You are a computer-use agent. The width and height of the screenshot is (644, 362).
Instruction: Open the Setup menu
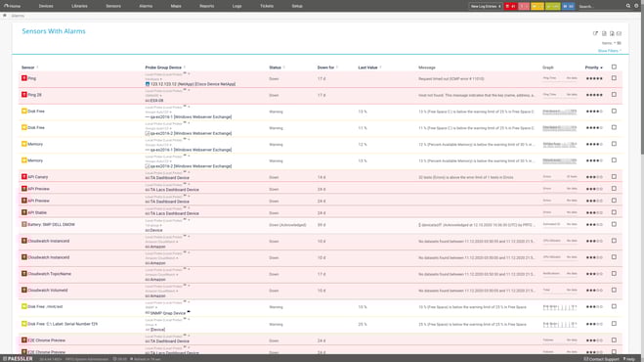pos(297,6)
